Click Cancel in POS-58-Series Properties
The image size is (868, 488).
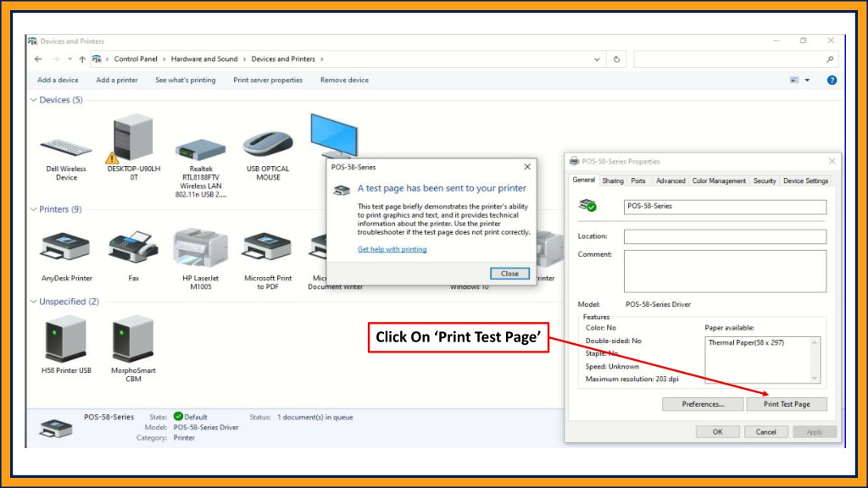(765, 432)
